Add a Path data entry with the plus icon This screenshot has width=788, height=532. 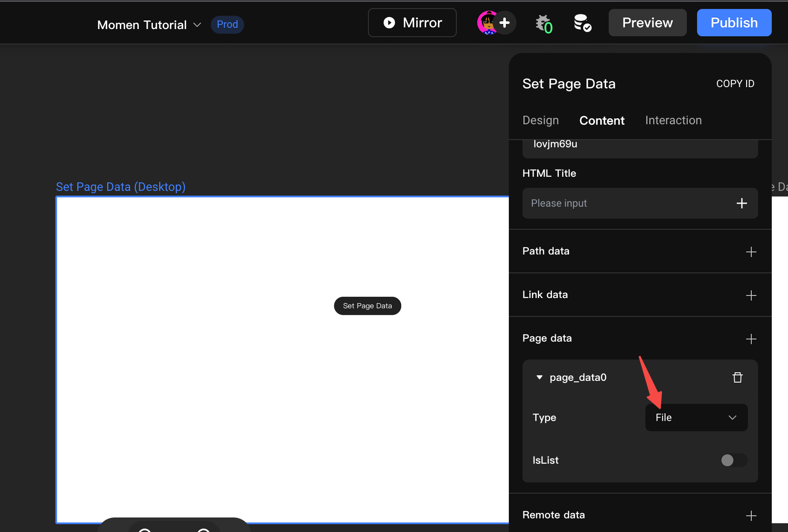(x=751, y=252)
